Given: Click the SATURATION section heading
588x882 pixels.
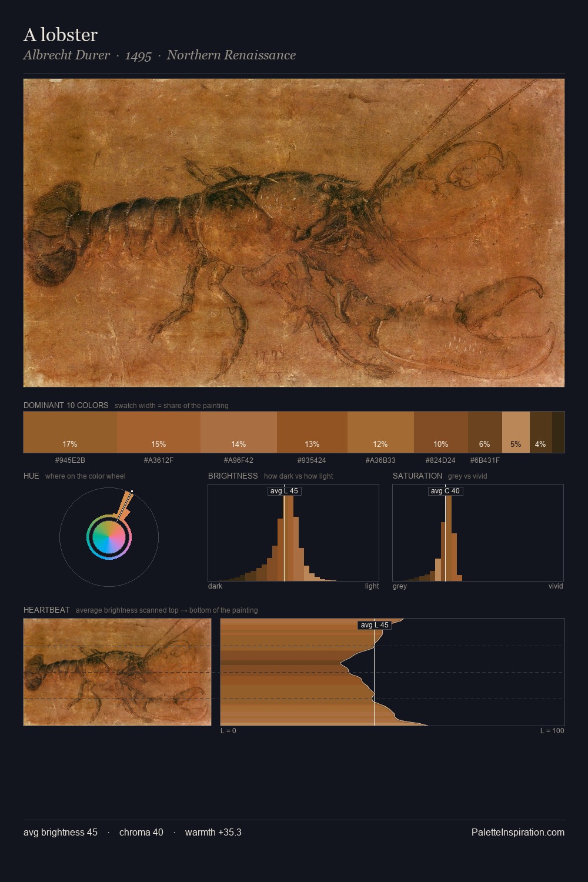Looking at the screenshot, I should pyautogui.click(x=417, y=476).
